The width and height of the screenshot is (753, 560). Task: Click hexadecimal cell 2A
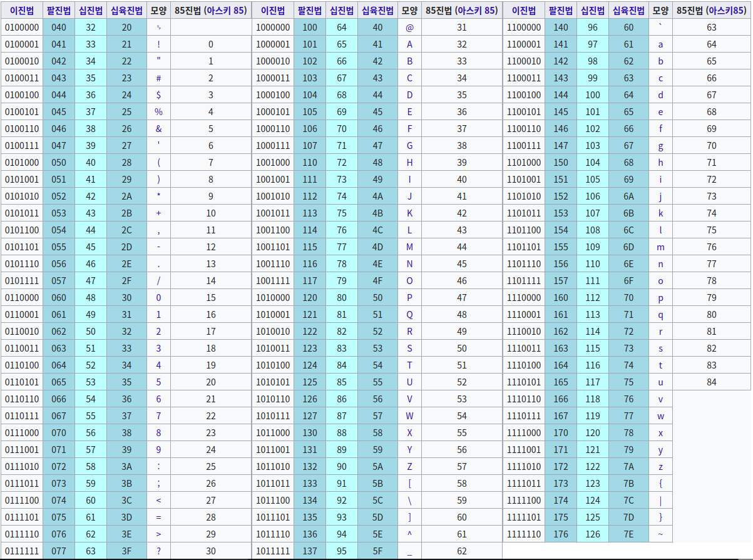127,196
